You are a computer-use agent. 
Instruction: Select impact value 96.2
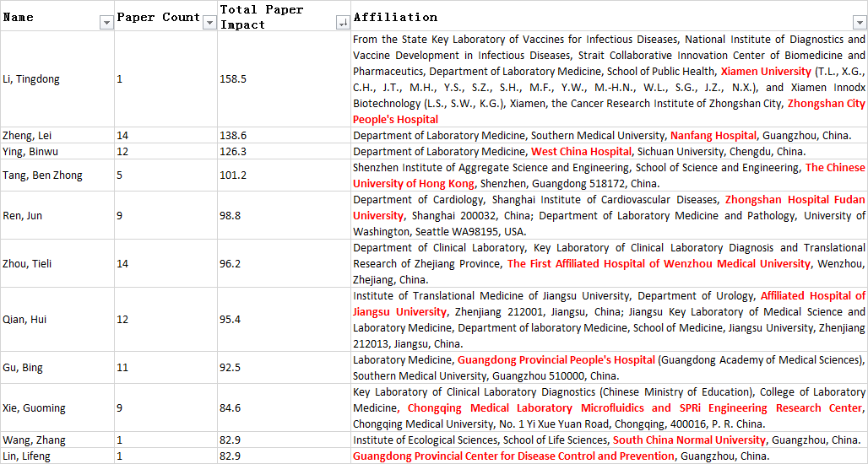tap(284, 264)
